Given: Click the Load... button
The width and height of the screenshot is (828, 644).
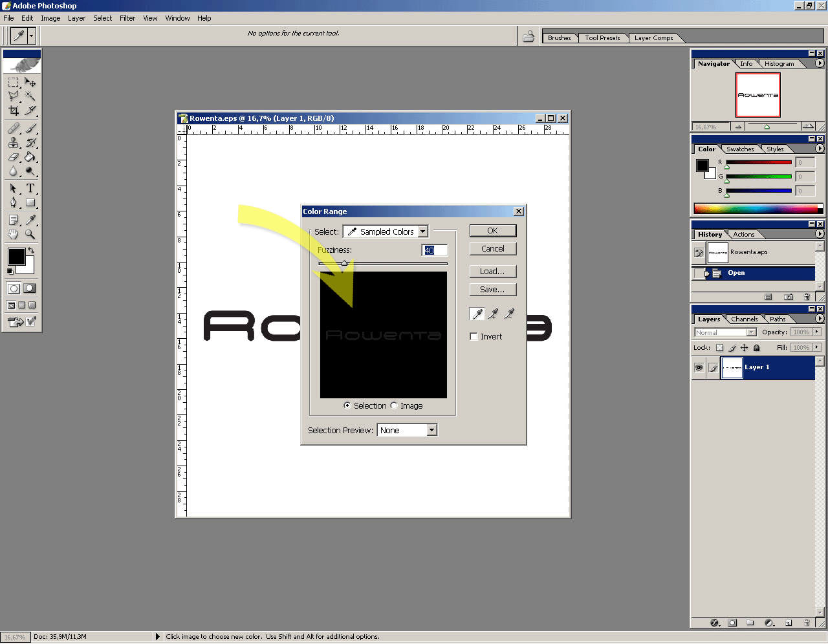Looking at the screenshot, I should coord(492,271).
